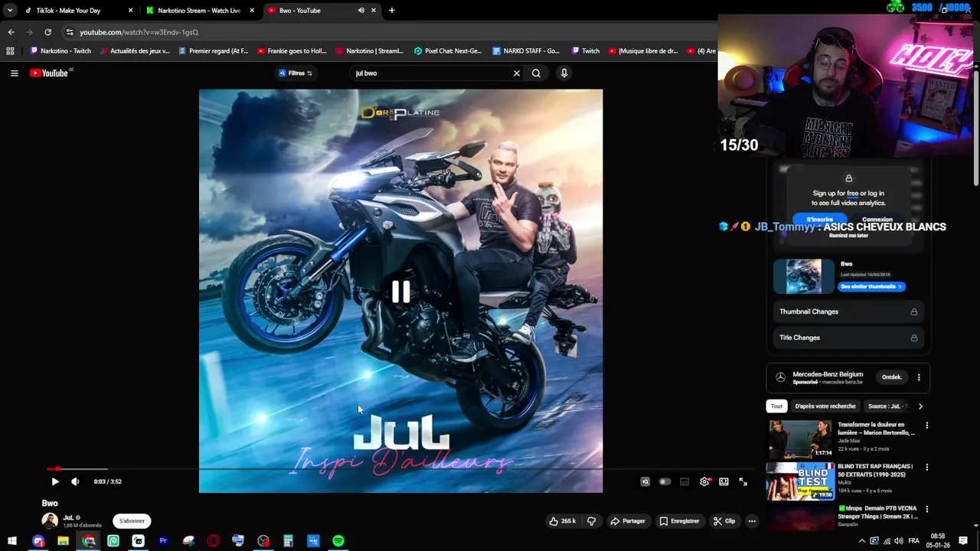The height and width of the screenshot is (551, 980).
Task: Switch to theater mode view
Action: click(x=724, y=481)
